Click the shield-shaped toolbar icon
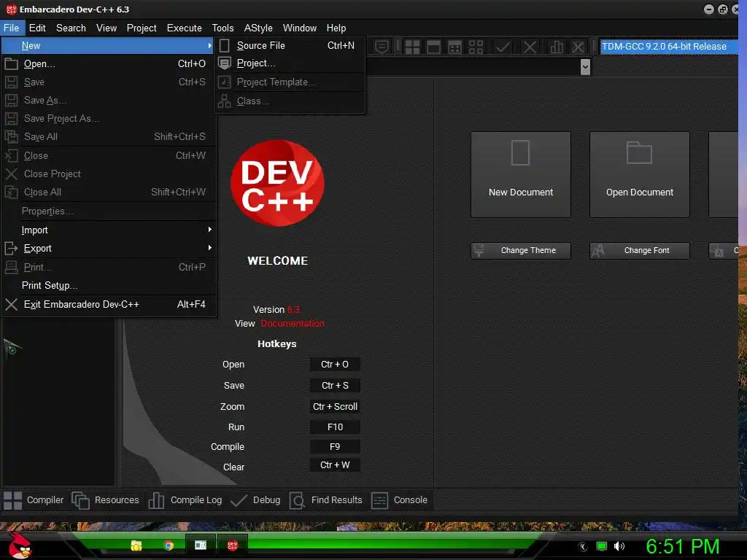The height and width of the screenshot is (560, 747). [x=382, y=47]
